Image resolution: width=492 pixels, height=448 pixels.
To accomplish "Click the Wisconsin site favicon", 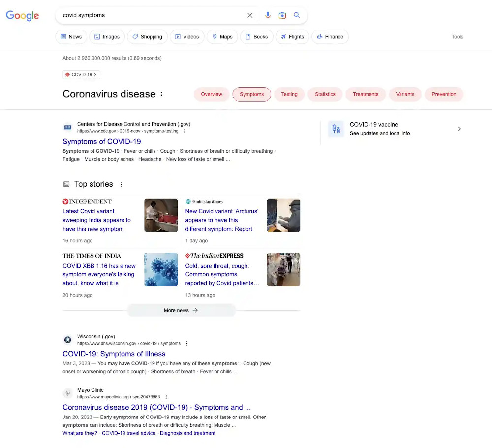I will pos(68,340).
